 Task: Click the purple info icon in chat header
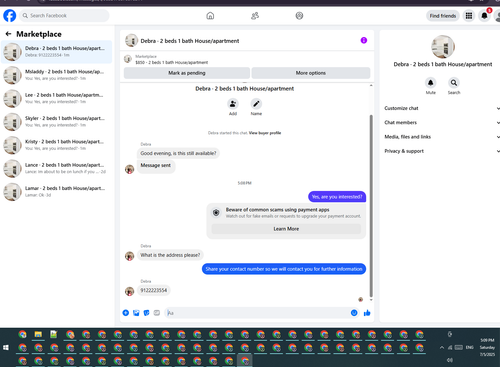[364, 40]
